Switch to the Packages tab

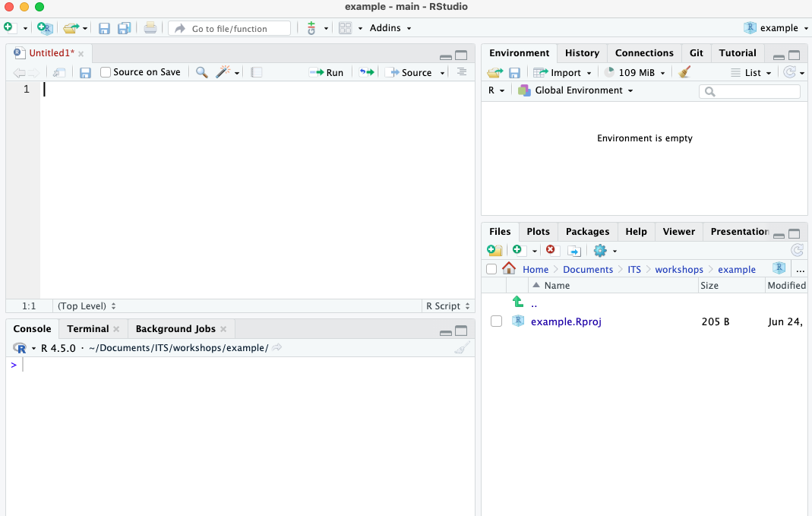point(587,231)
